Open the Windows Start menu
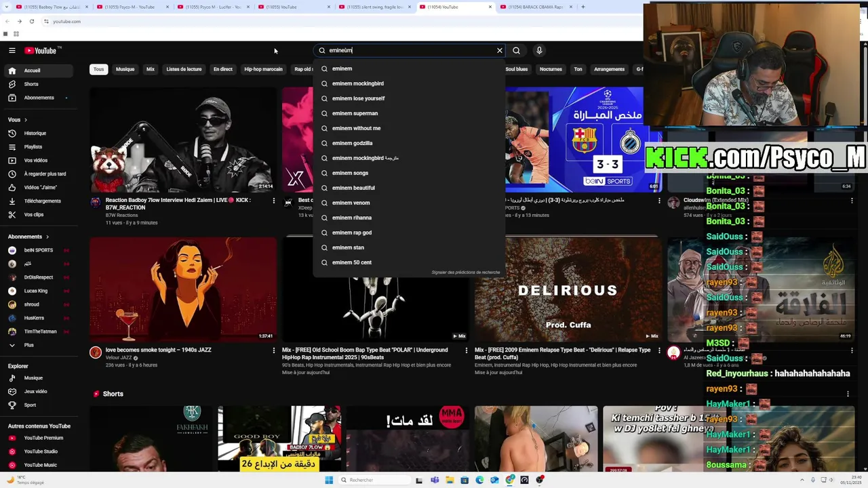Viewport: 868px width, 488px height. (x=329, y=480)
